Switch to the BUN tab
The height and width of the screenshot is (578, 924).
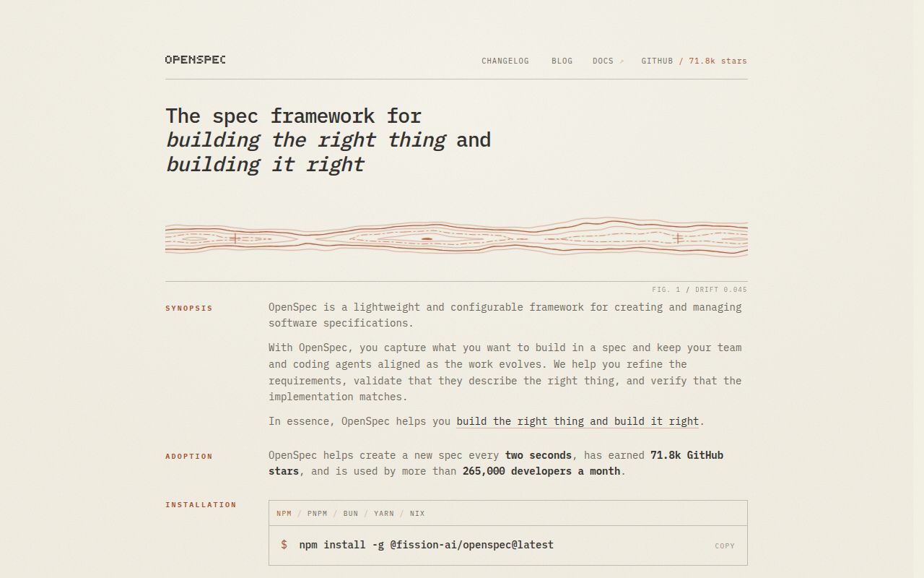[x=351, y=514]
